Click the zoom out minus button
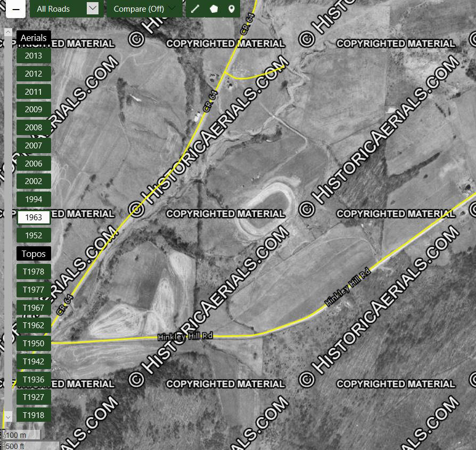This screenshot has height=450, width=476. 15,9
